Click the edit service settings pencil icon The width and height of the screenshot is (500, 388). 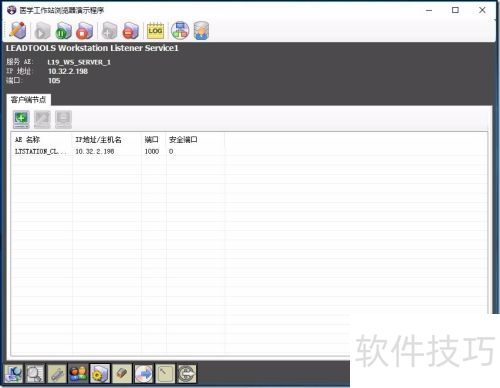(18, 30)
